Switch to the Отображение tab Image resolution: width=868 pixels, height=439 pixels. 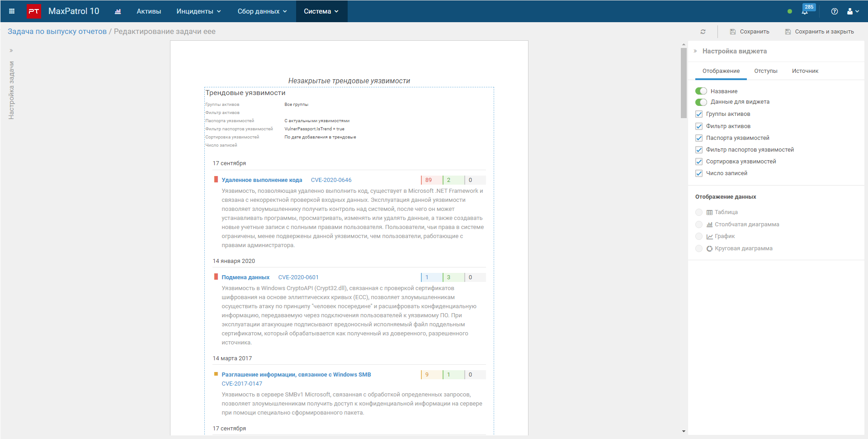click(721, 71)
